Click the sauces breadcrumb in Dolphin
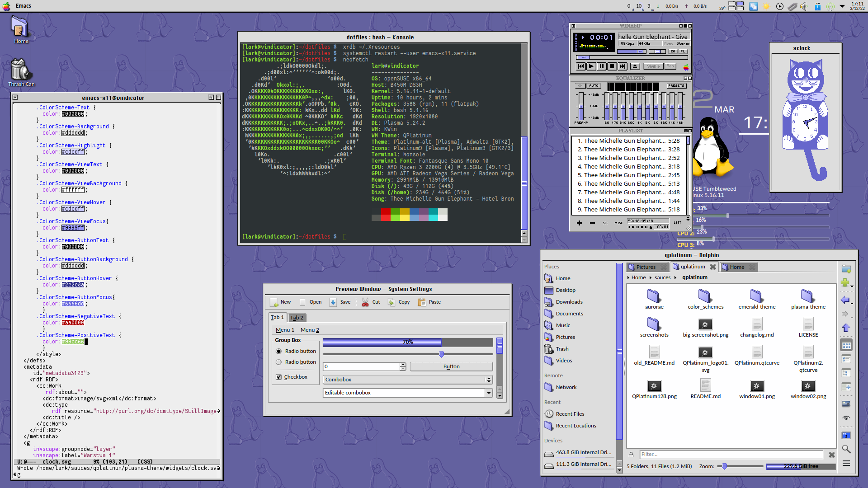This screenshot has height=488, width=868. (x=662, y=277)
